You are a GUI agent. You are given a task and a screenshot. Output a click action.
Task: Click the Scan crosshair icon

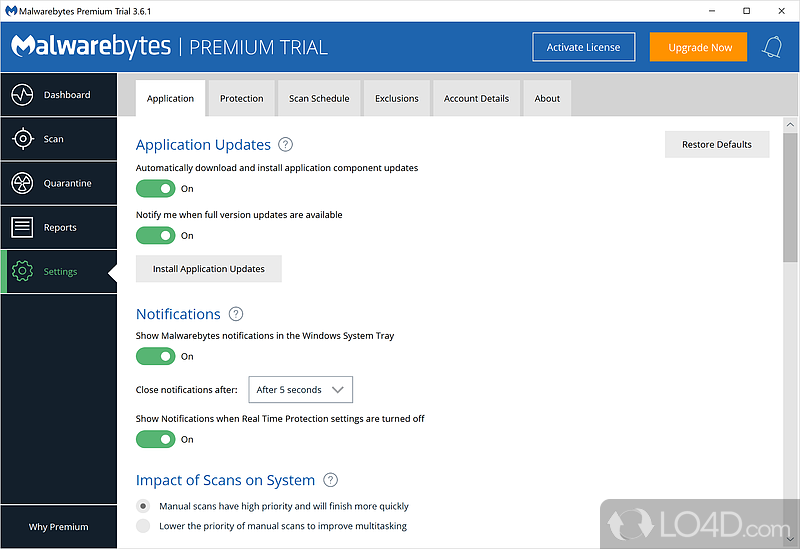click(22, 139)
